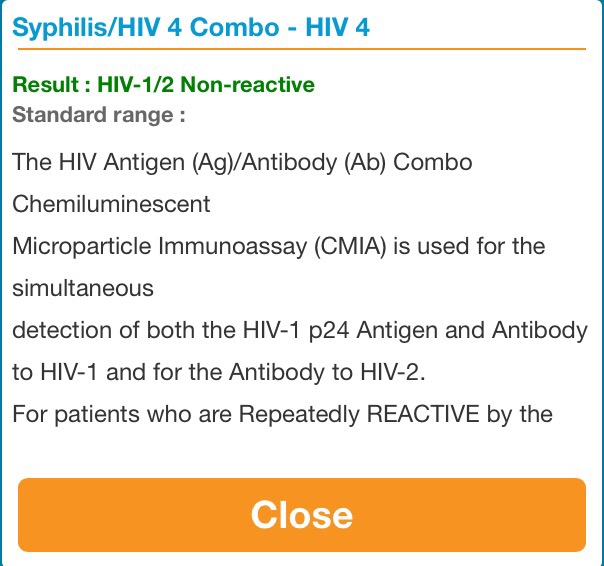Click the capitalized word REACTIVE

pyautogui.click(x=423, y=414)
